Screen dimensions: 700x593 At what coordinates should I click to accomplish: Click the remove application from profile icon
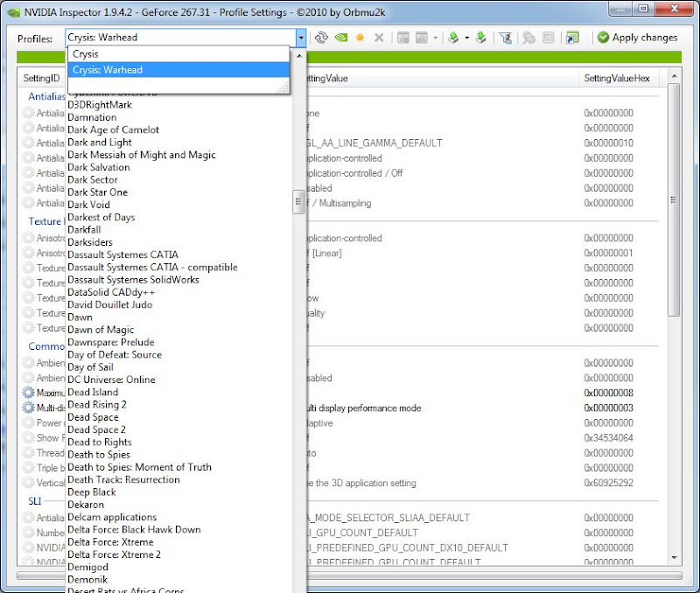(x=422, y=38)
